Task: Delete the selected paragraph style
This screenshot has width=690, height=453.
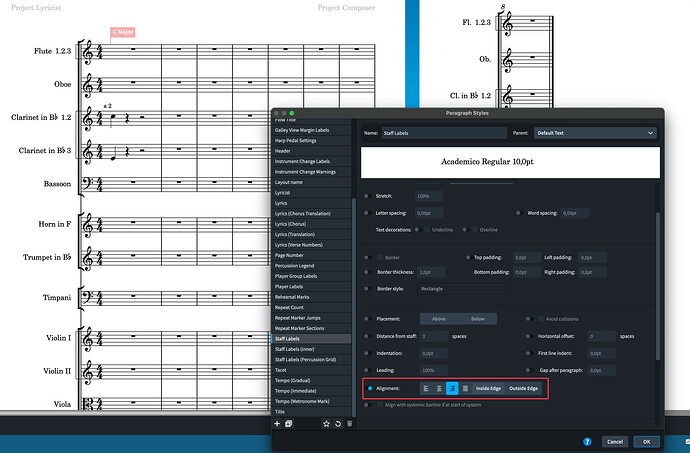Action: [x=349, y=424]
